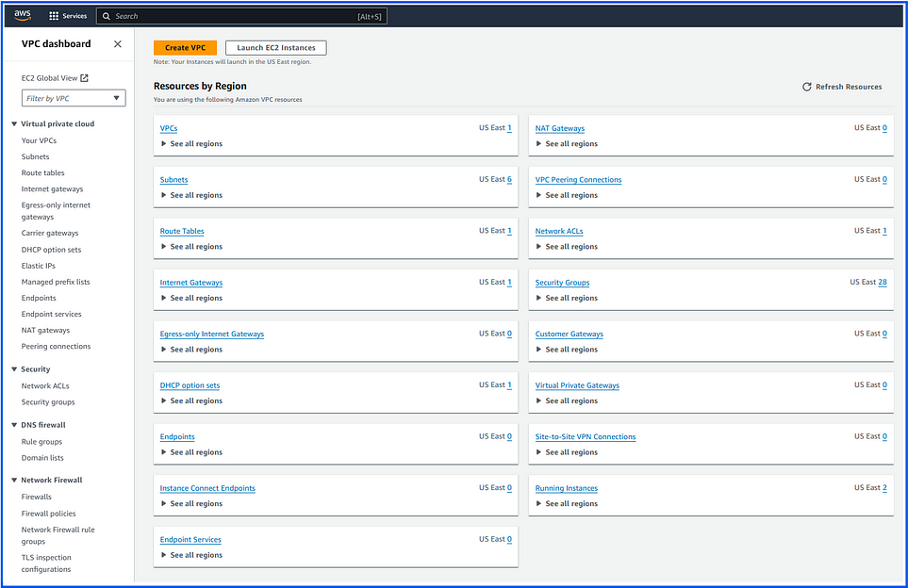Select Managed prefix lists sidebar item
The height and width of the screenshot is (588, 908).
[x=56, y=282]
